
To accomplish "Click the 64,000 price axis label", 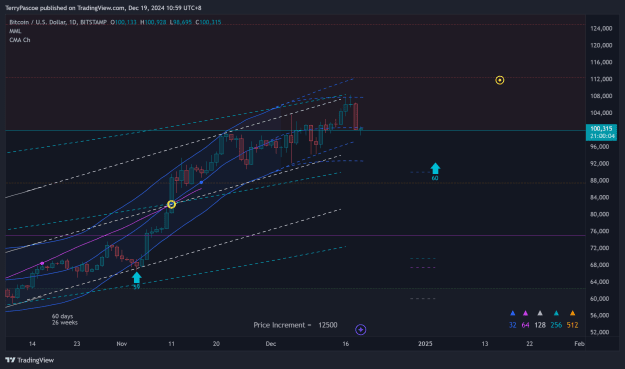I will click(x=599, y=282).
